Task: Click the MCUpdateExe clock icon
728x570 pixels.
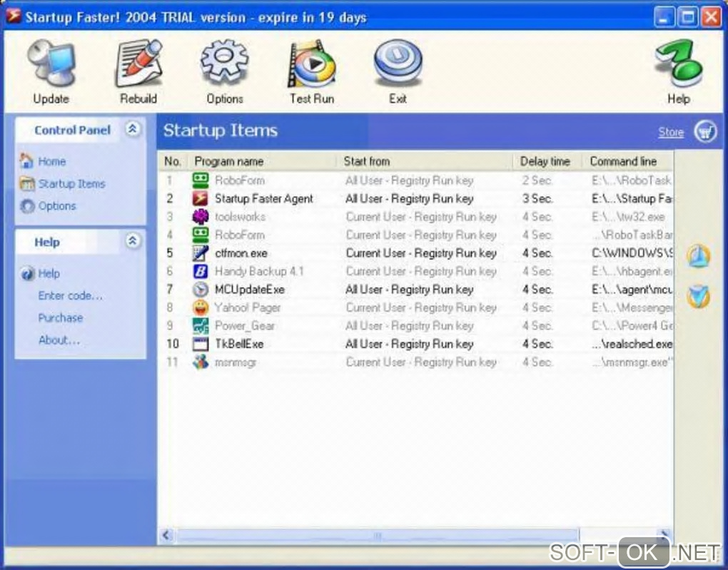Action: coord(200,290)
